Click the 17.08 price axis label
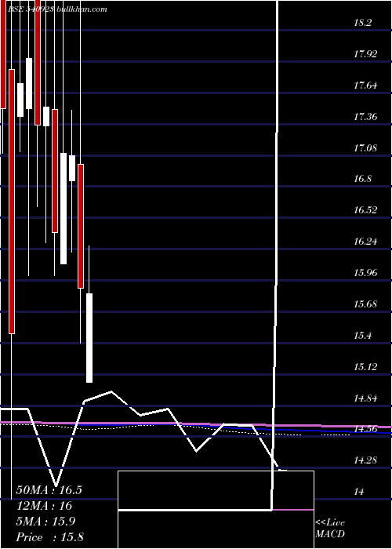 pos(365,147)
